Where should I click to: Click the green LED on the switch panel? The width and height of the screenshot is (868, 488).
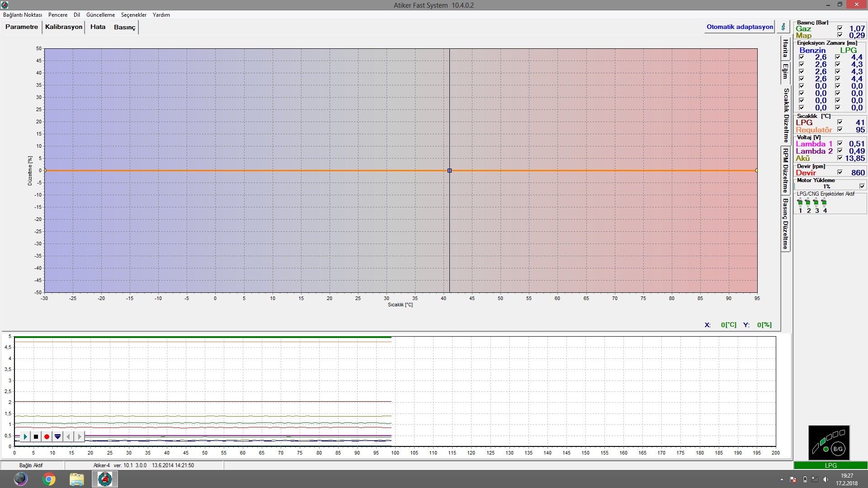[826, 449]
